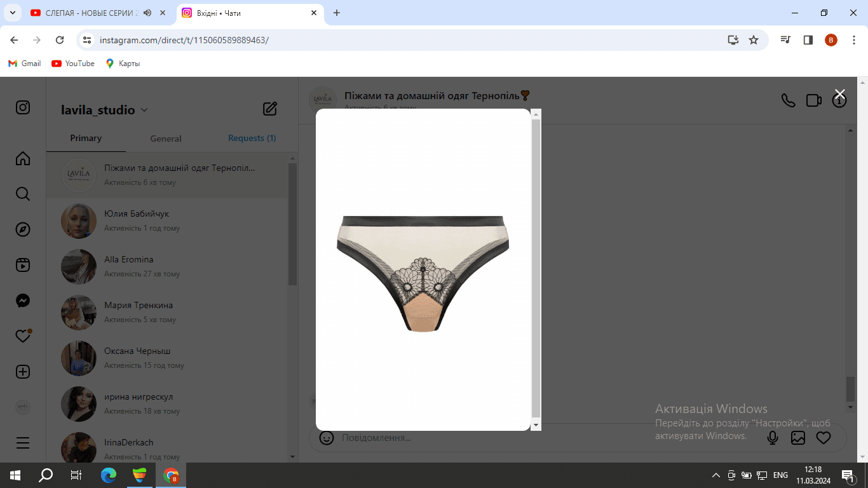
Task: Open Instagram home from the logo icon
Action: pos(23,107)
